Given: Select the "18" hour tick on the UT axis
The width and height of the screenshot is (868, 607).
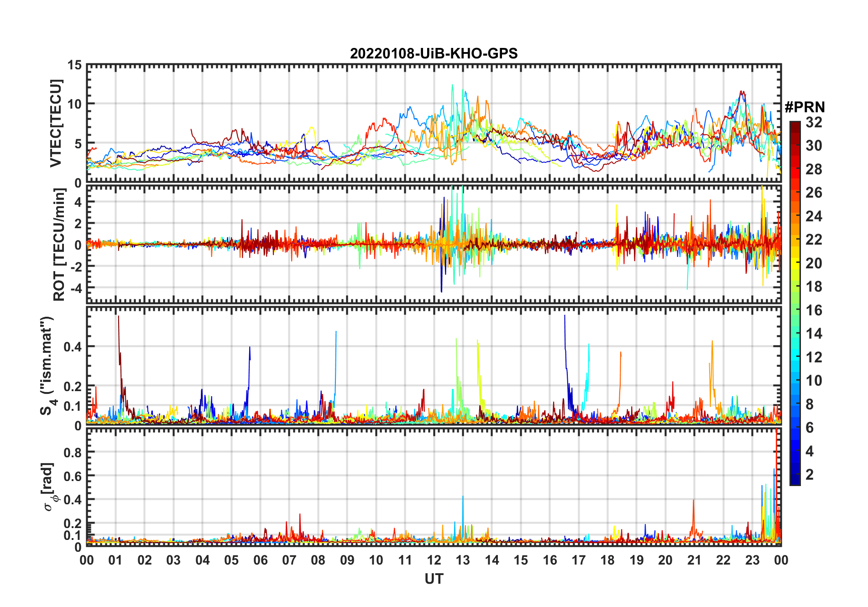Looking at the screenshot, I should click(607, 560).
